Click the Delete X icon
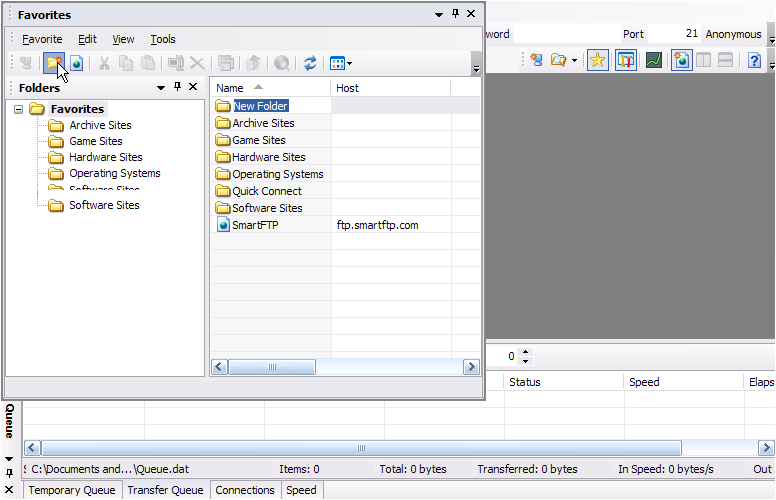Screen dimensions: 776x500 coord(197,63)
